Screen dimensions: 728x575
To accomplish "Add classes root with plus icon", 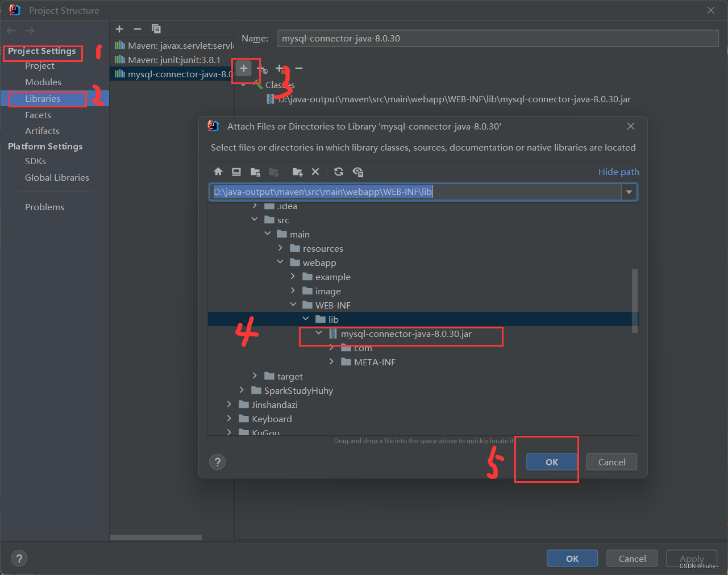I will coord(244,68).
